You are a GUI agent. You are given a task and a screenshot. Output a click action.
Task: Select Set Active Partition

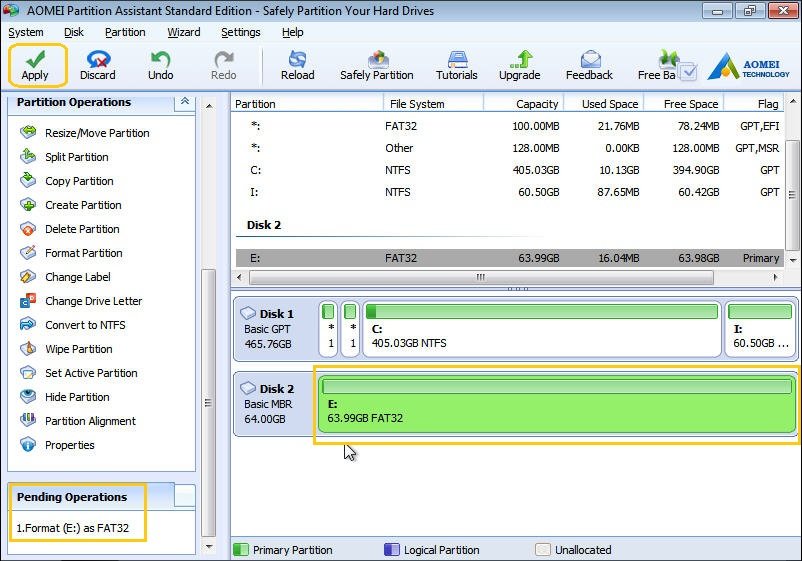tap(79, 373)
